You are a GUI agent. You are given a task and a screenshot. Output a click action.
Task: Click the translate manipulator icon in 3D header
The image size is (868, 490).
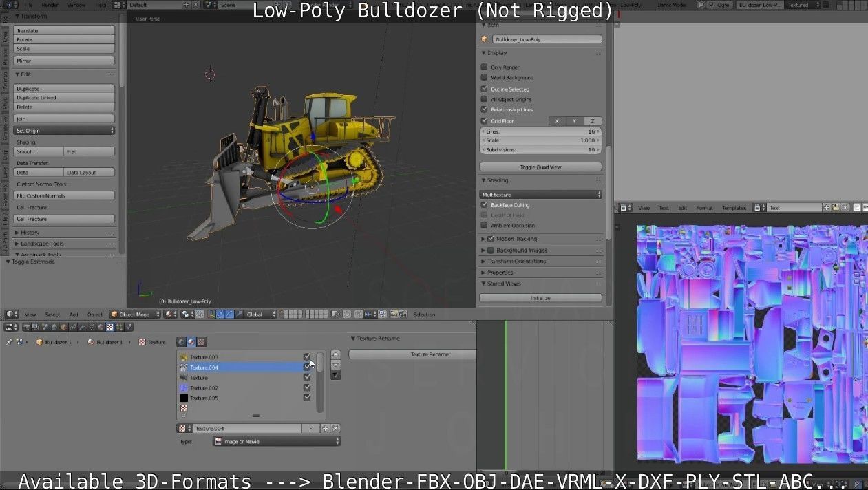(x=220, y=314)
